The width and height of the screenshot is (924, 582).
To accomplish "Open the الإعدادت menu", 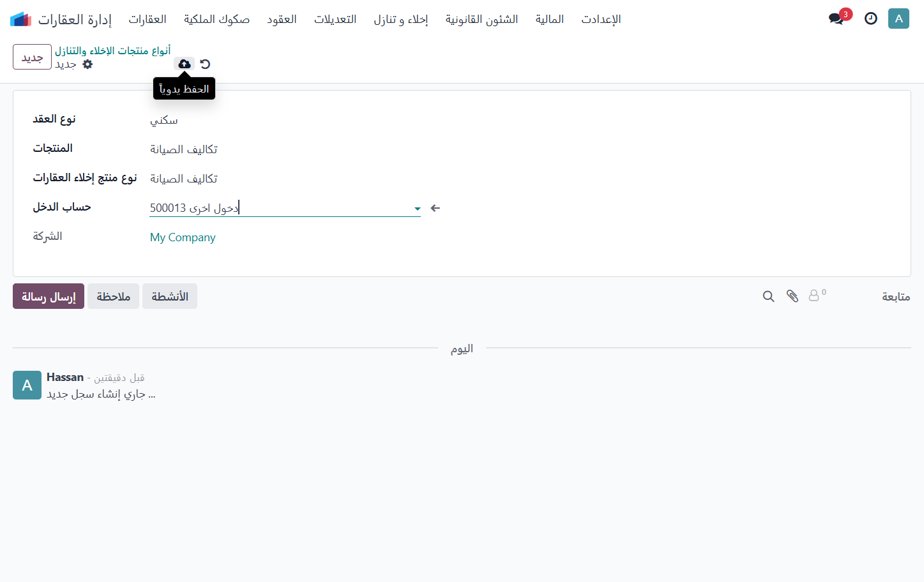I will click(602, 19).
